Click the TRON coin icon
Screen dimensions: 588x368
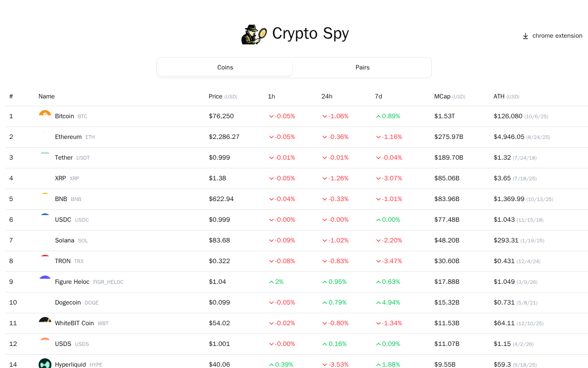45,258
